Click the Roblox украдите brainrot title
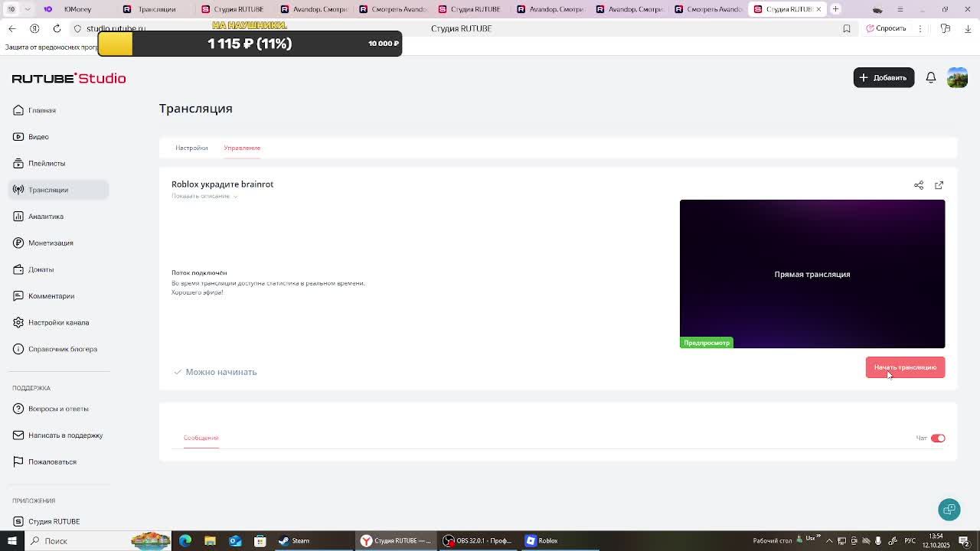The image size is (980, 551). click(222, 184)
